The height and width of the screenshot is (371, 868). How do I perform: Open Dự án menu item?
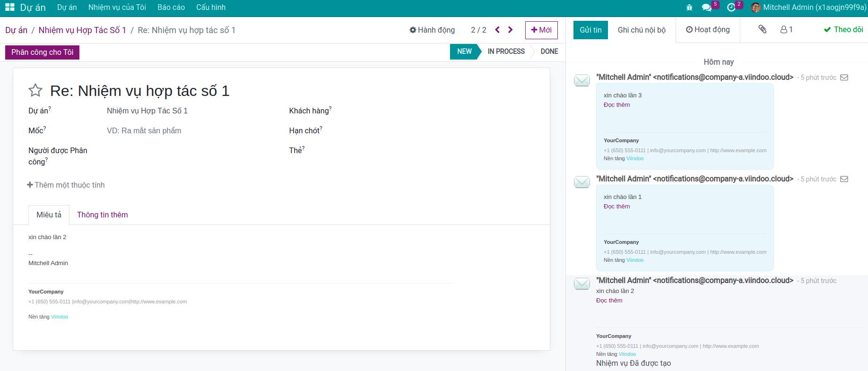coord(67,8)
